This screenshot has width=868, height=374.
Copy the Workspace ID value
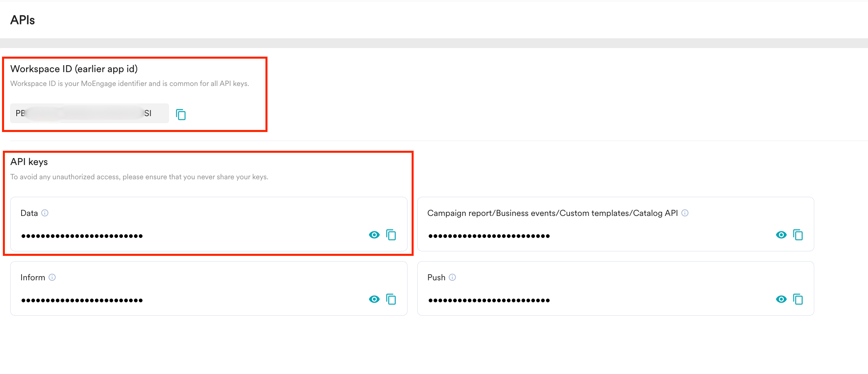click(x=181, y=114)
